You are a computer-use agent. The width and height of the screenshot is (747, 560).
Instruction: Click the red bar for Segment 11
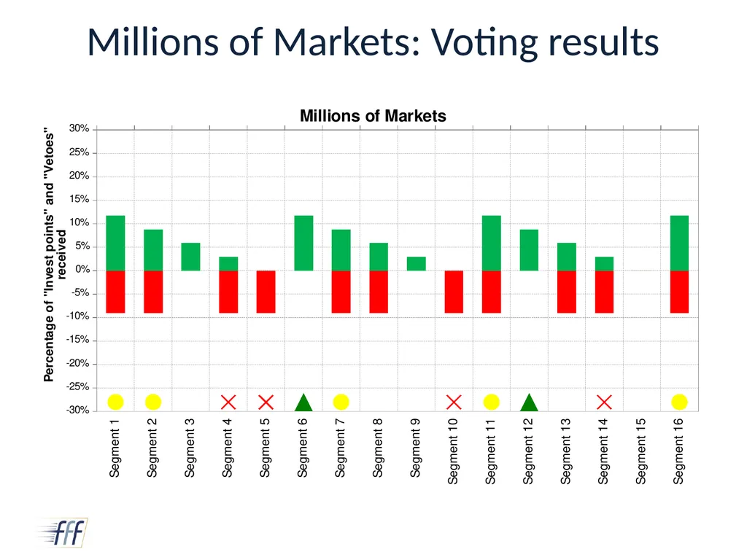point(492,292)
